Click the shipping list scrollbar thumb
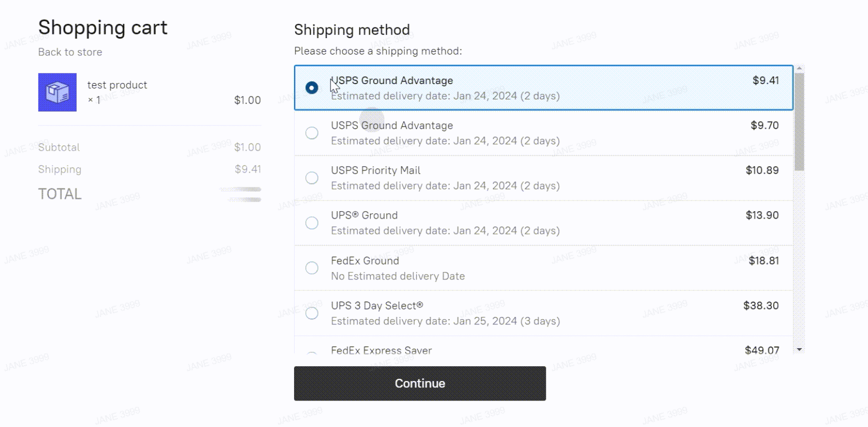868x427 pixels. (799, 122)
